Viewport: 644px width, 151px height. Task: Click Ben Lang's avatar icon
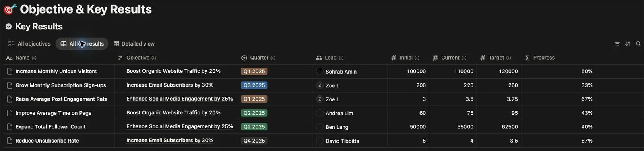(320, 127)
